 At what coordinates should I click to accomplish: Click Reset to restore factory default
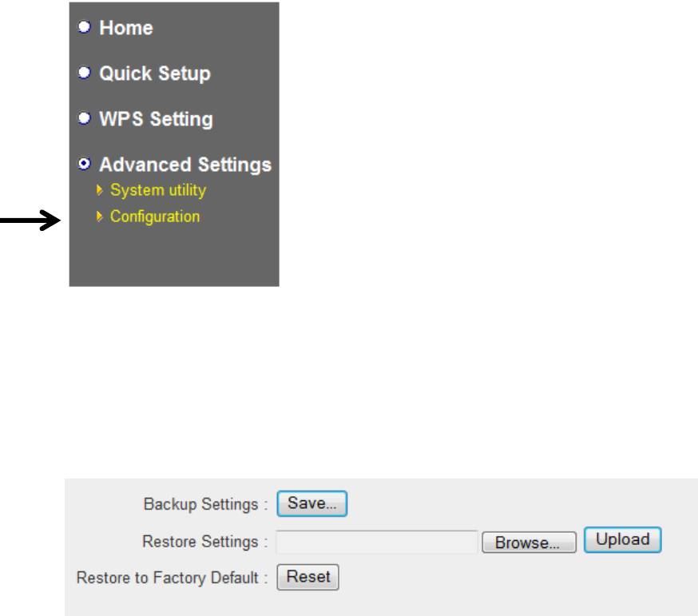coord(308,577)
